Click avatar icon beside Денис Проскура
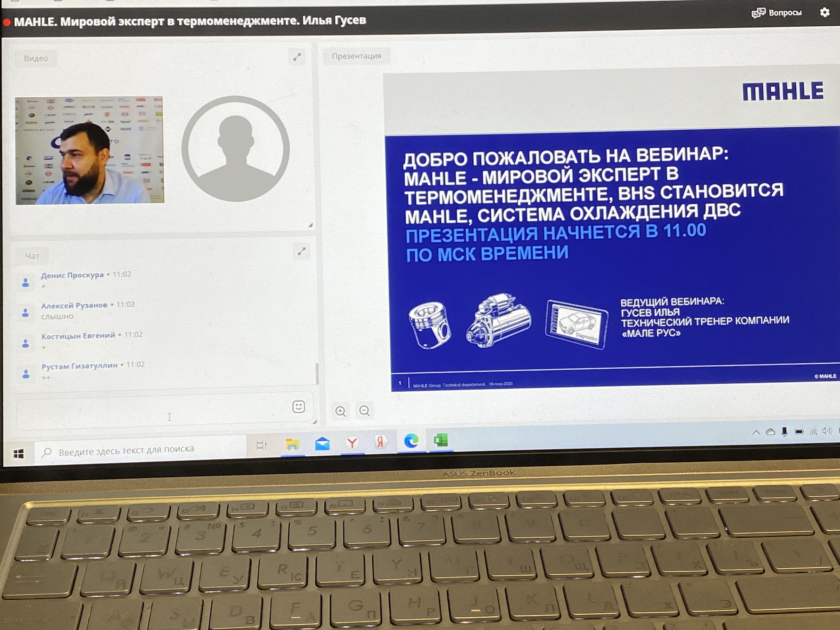Image resolution: width=840 pixels, height=630 pixels. (x=25, y=282)
